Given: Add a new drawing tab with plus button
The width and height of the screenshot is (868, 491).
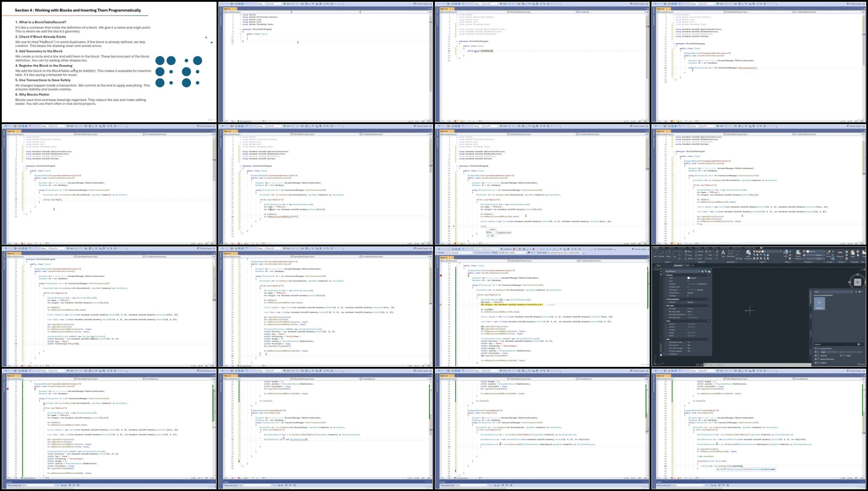Looking at the screenshot, I should [x=693, y=265].
